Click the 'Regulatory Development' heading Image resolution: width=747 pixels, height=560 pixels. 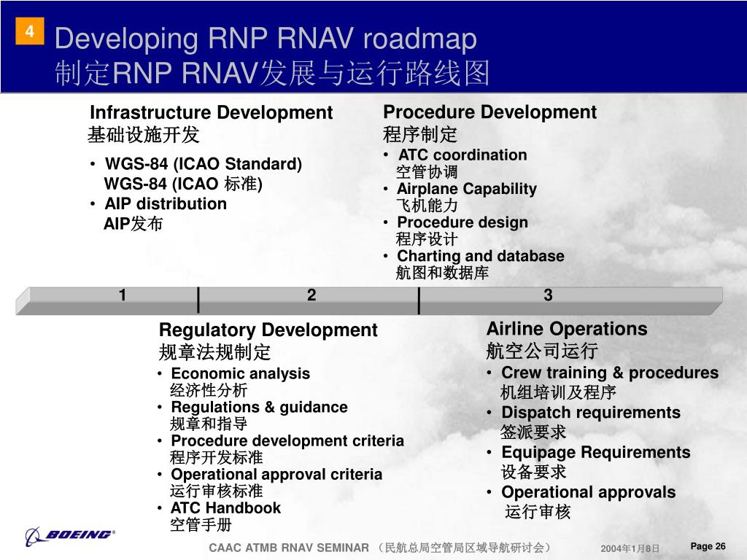click(x=268, y=330)
